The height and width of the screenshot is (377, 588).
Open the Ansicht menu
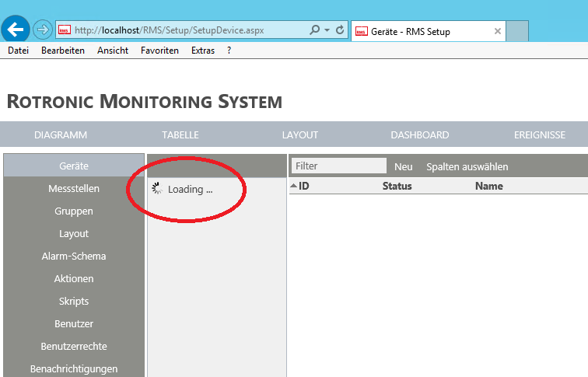point(113,51)
